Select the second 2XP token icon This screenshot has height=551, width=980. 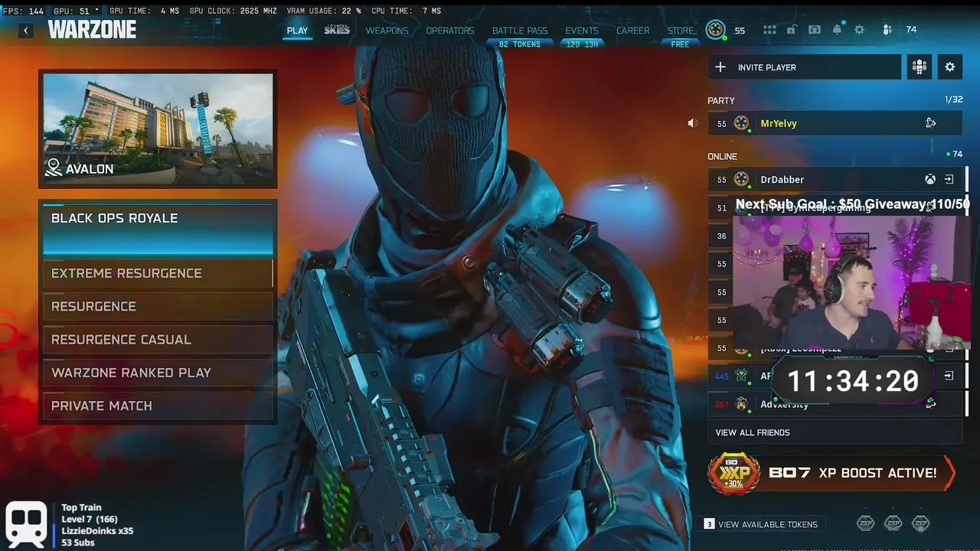893,523
